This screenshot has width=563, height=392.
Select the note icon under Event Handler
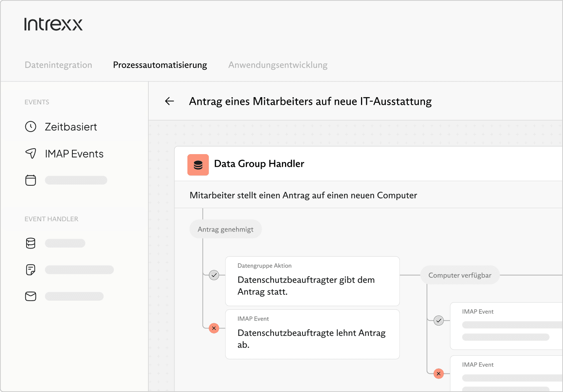[31, 270]
